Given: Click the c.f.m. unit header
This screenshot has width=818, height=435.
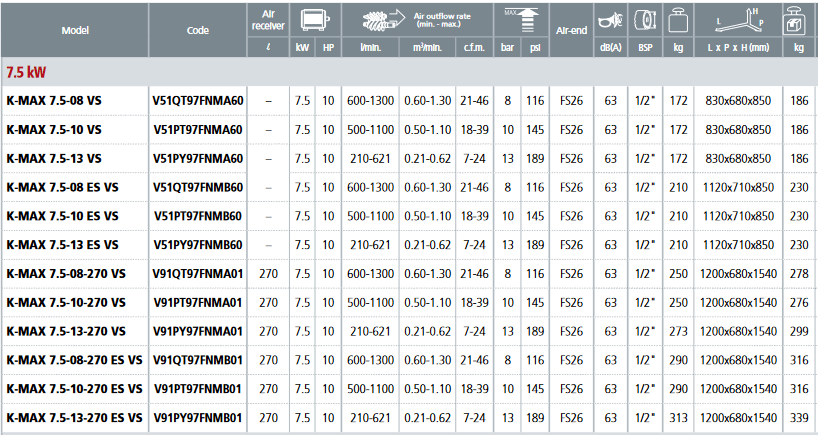Looking at the screenshot, I should point(474,47).
